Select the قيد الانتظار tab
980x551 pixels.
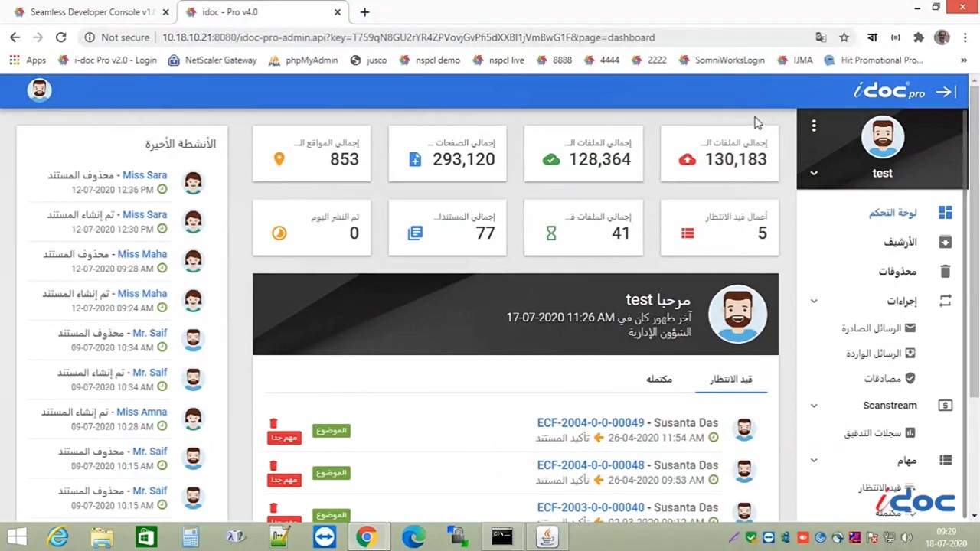click(730, 380)
